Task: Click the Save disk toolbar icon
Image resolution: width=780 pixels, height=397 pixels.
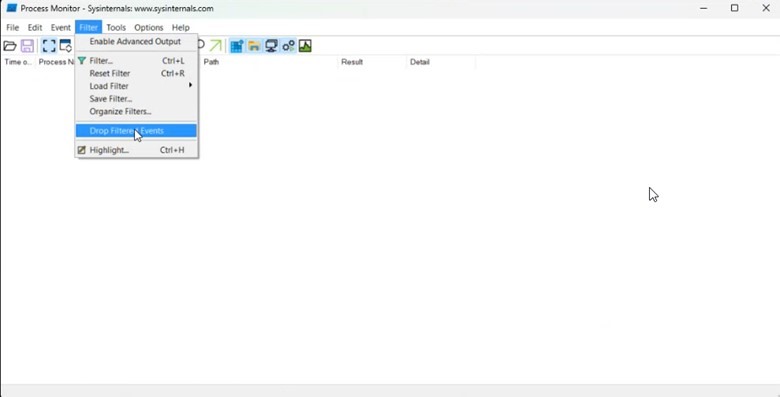Action: [x=27, y=46]
